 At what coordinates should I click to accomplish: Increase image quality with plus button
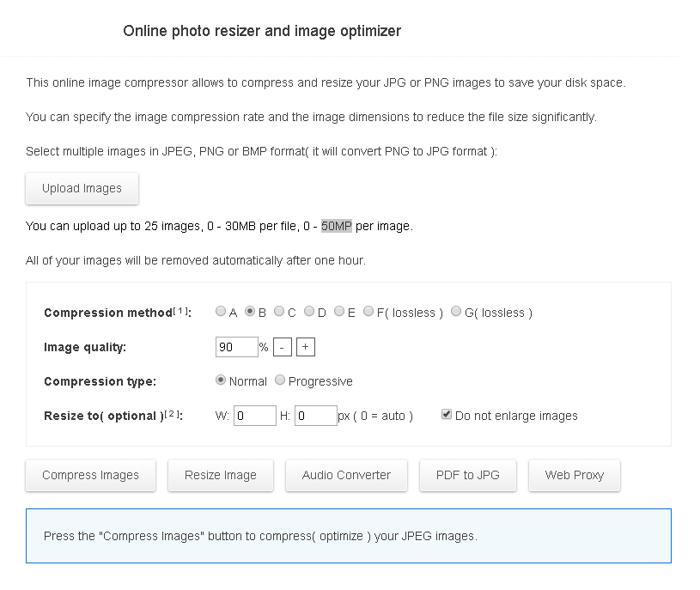[305, 347]
